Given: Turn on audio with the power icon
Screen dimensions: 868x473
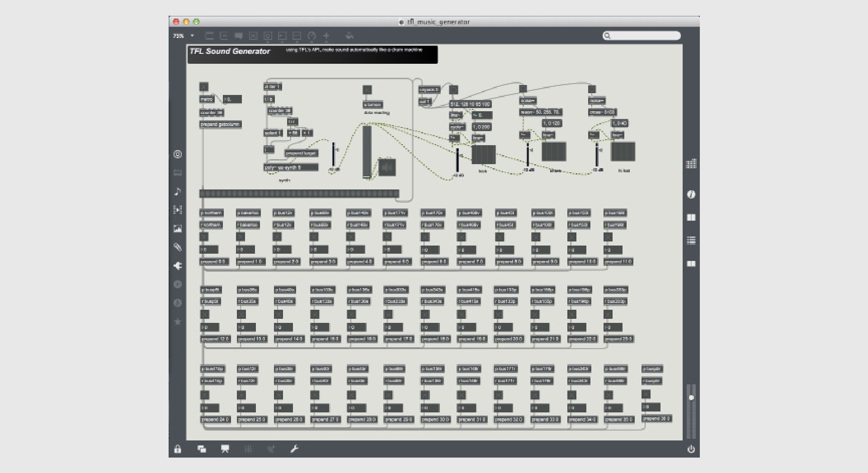Looking at the screenshot, I should click(x=691, y=449).
